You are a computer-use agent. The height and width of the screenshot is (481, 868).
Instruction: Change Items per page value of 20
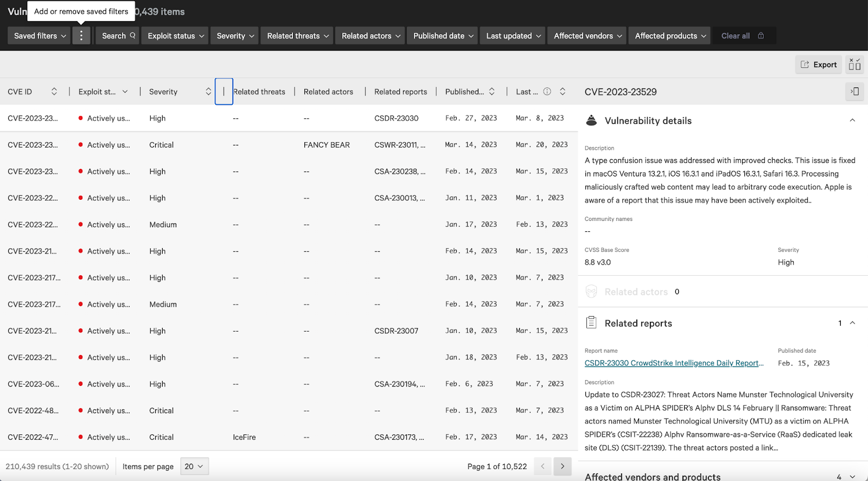pyautogui.click(x=194, y=466)
